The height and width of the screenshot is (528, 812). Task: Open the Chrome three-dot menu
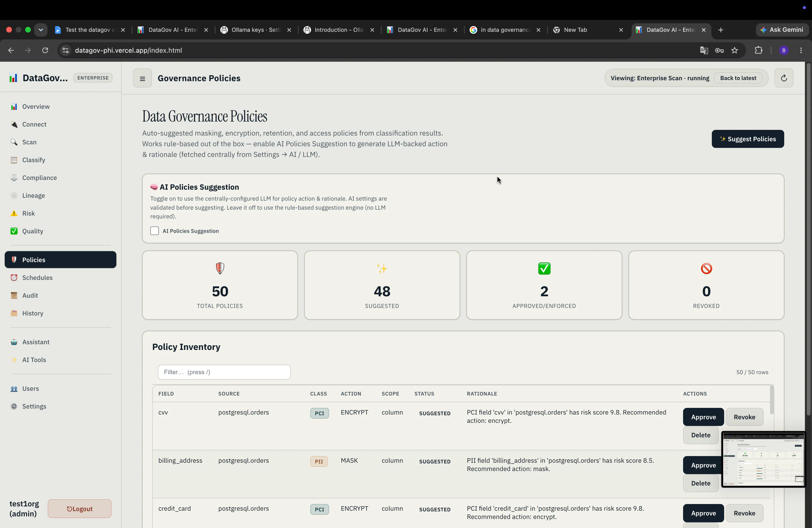[801, 51]
